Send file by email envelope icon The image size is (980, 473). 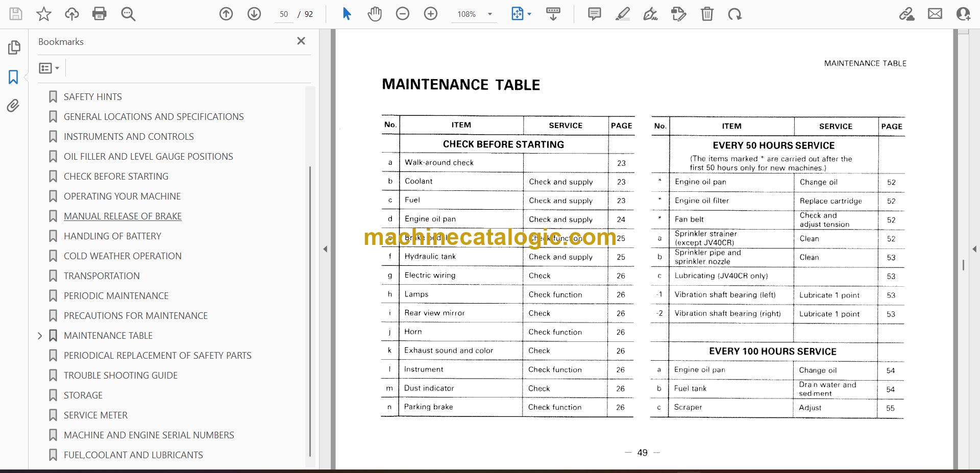[x=935, y=14]
